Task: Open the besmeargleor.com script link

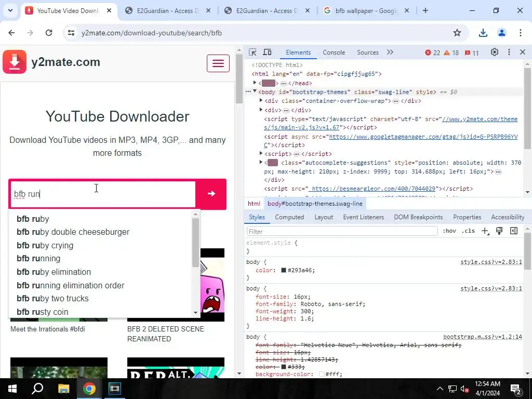Action: [373, 189]
